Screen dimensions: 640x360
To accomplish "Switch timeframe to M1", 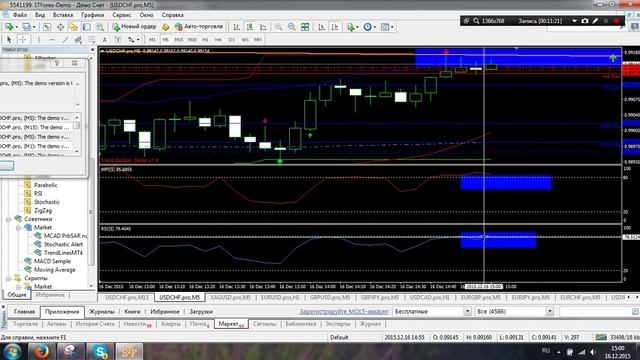I will click(152, 40).
